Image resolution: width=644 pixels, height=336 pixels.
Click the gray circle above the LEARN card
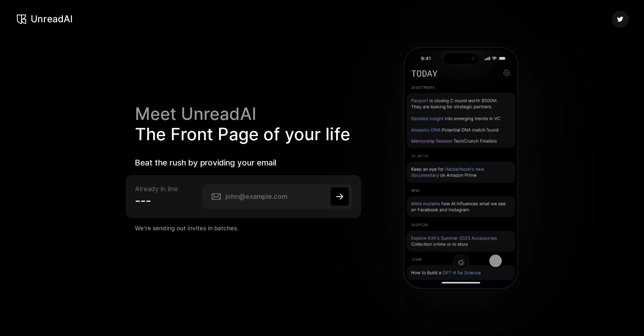[495, 261]
